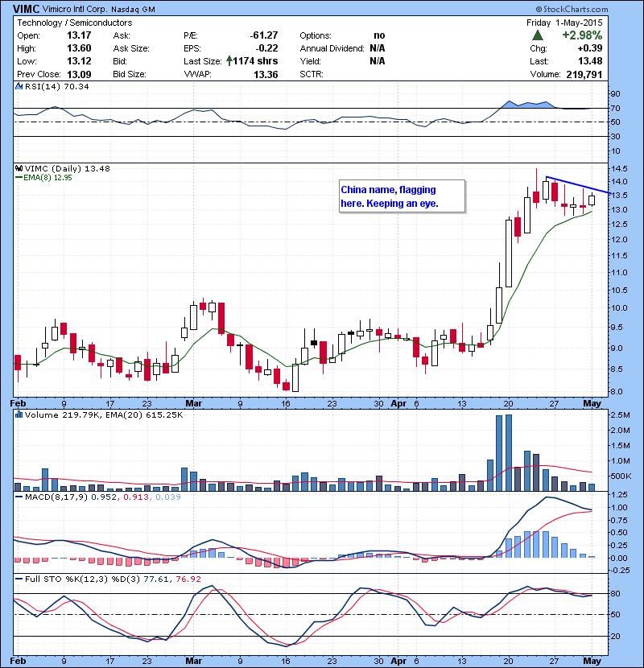Viewport: 644px width, 668px height.
Task: Click the VWAP value 13.36
Action: tap(266, 75)
